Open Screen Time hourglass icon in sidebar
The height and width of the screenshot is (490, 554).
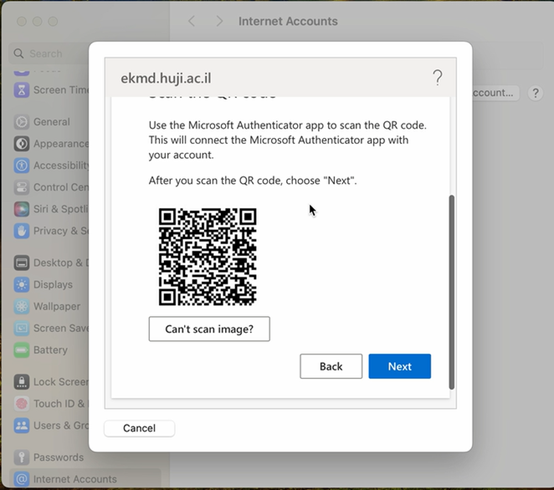pyautogui.click(x=22, y=90)
